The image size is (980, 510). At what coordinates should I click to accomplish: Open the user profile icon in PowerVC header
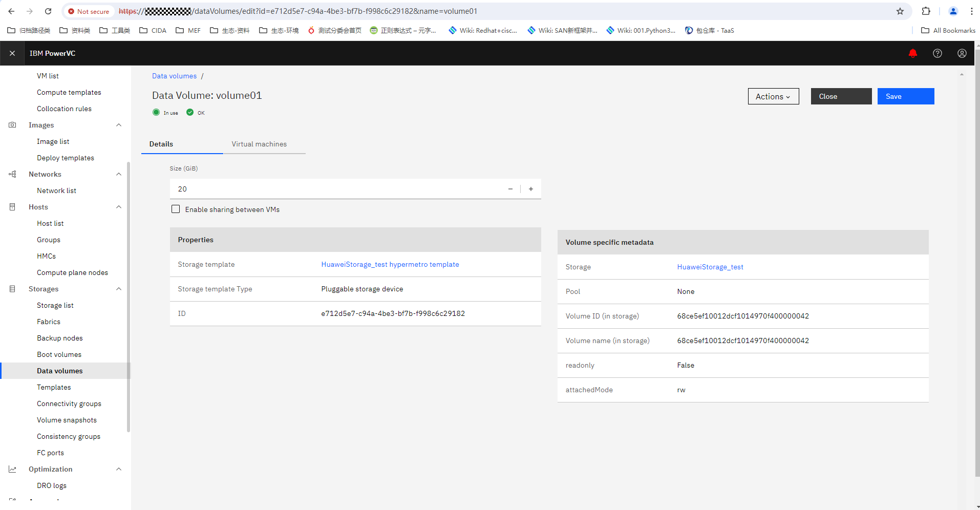962,53
